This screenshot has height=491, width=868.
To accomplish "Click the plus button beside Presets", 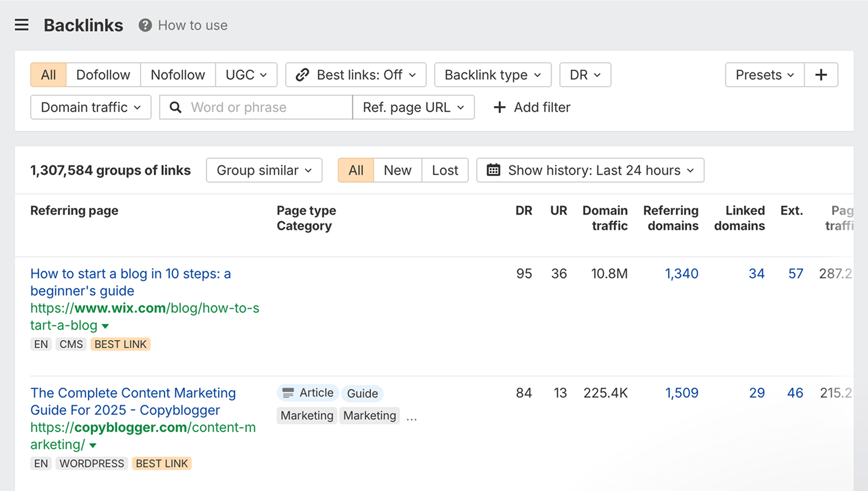I will point(821,74).
